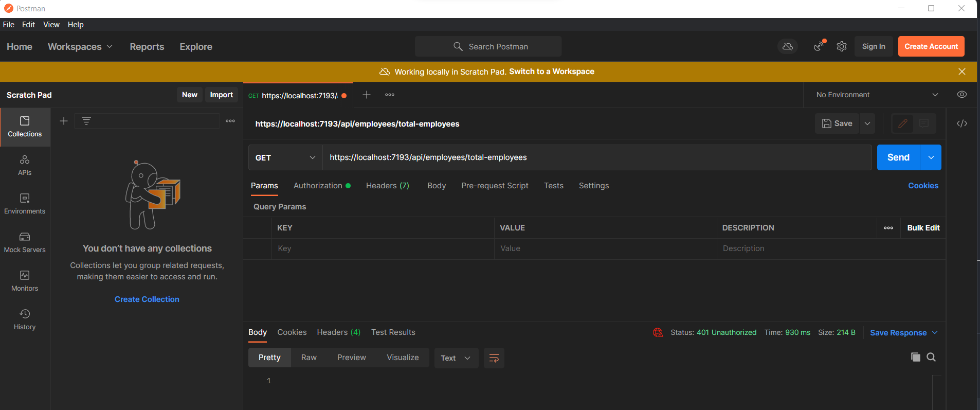The width and height of the screenshot is (980, 410).
Task: Click the comments icon next to pencil
Action: click(x=924, y=123)
